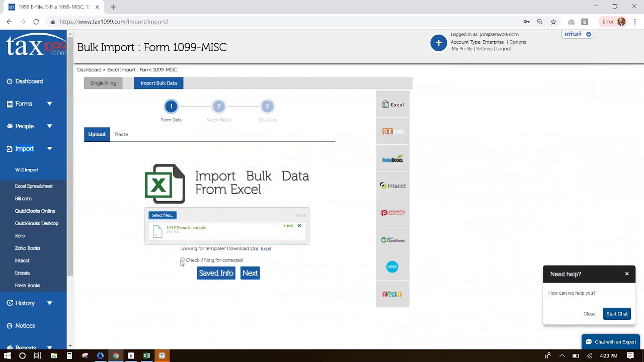
Task: Click Close in the help popup
Action: (589, 314)
